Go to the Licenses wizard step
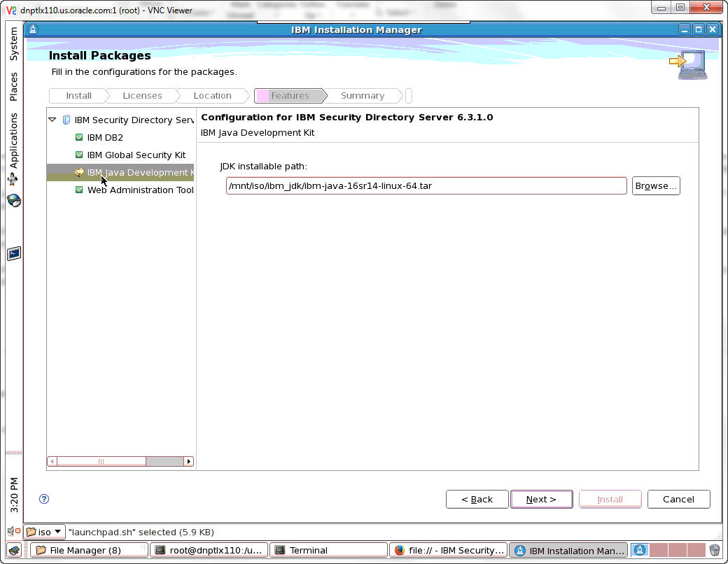This screenshot has height=564, width=728. click(x=142, y=96)
